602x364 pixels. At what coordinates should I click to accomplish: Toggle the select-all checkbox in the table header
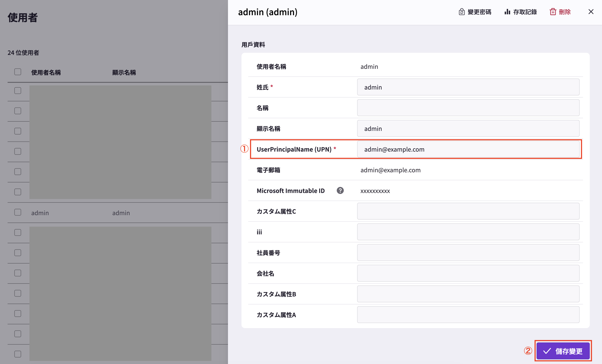click(18, 72)
